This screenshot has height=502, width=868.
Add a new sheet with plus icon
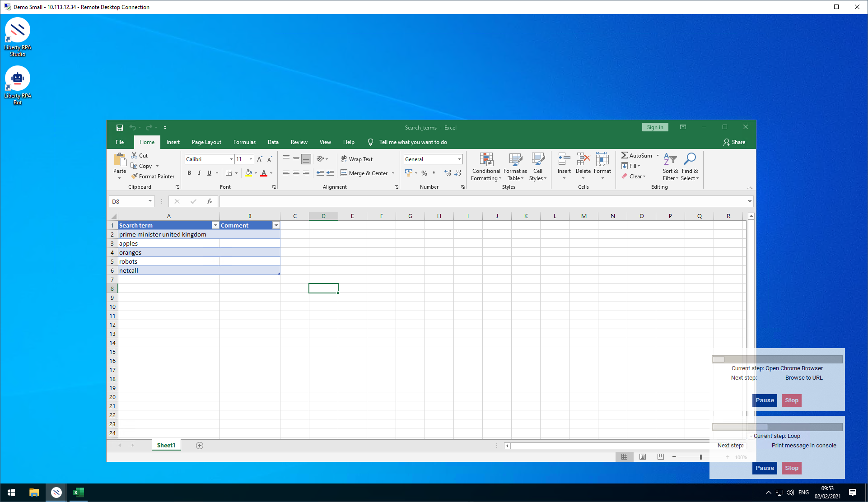(x=200, y=446)
